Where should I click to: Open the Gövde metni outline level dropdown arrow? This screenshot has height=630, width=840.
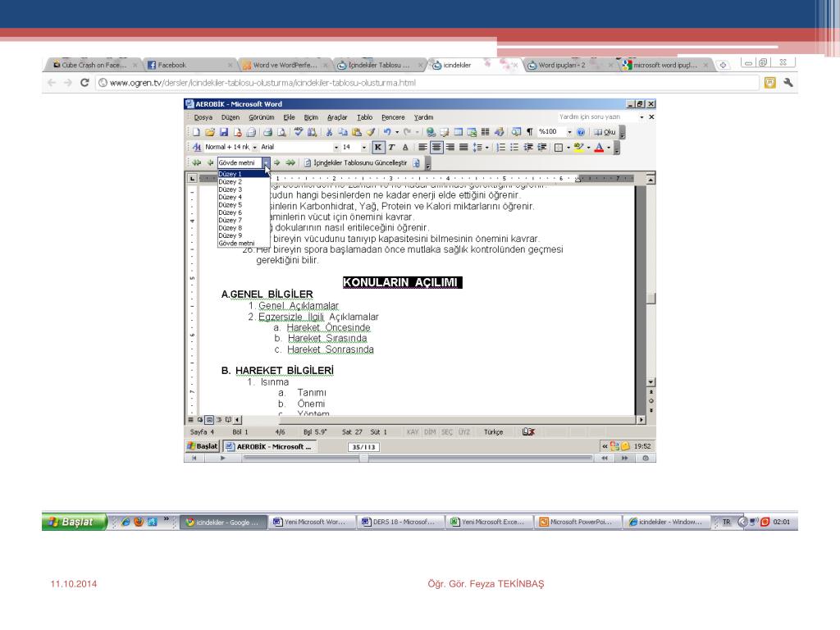[267, 162]
